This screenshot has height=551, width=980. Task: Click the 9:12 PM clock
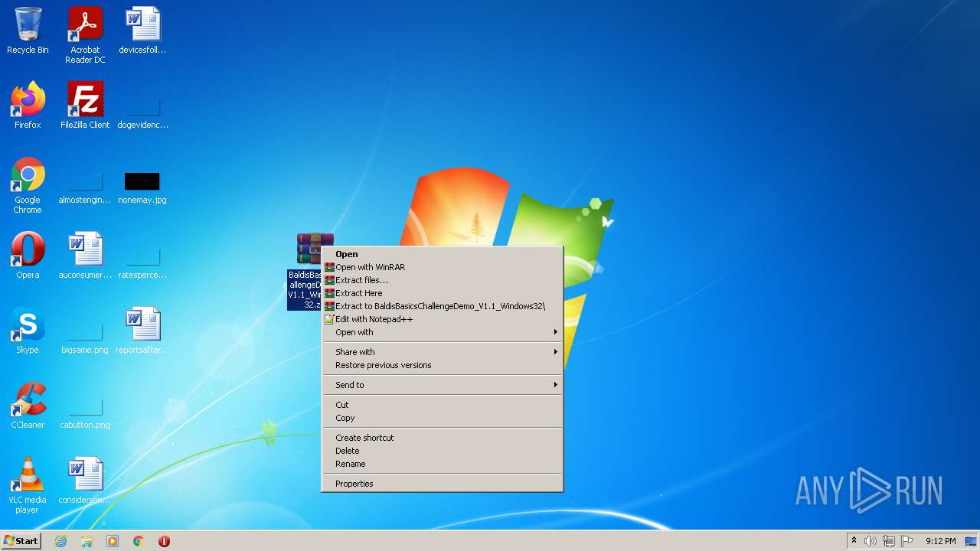940,541
